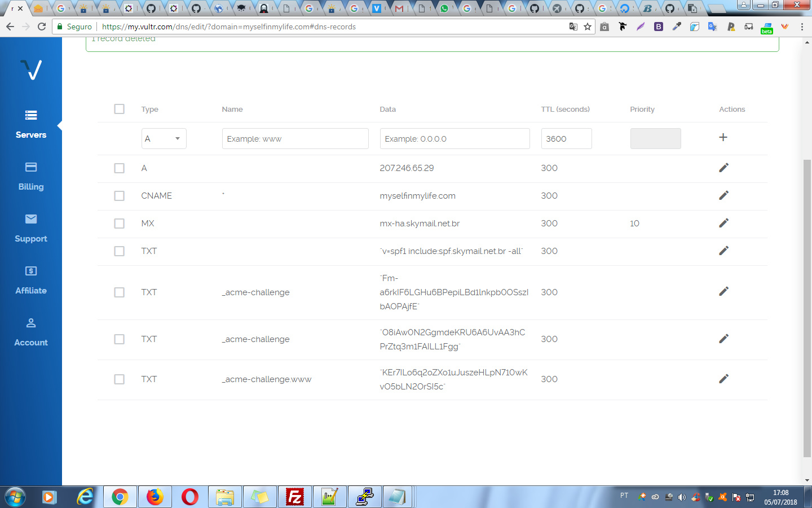Click the volume speaker tray icon
Image resolution: width=812 pixels, height=508 pixels.
pyautogui.click(x=682, y=497)
